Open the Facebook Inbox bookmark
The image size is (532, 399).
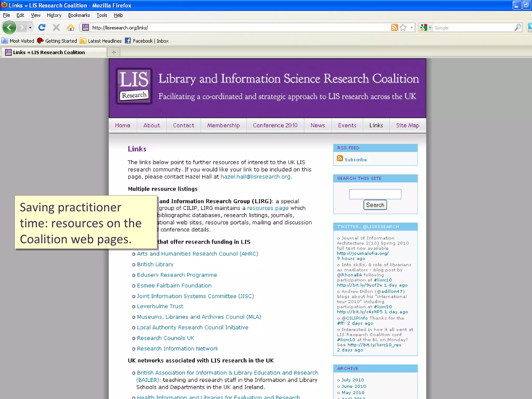pyautogui.click(x=147, y=41)
